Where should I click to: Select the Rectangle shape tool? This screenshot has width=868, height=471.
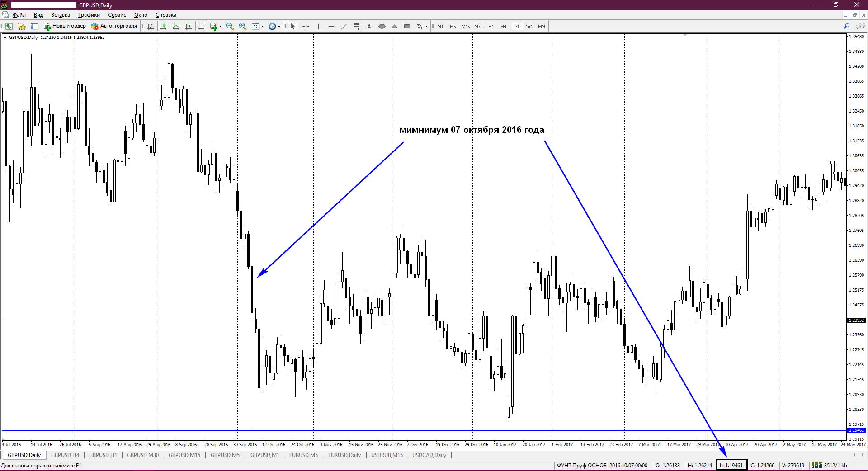click(407, 26)
